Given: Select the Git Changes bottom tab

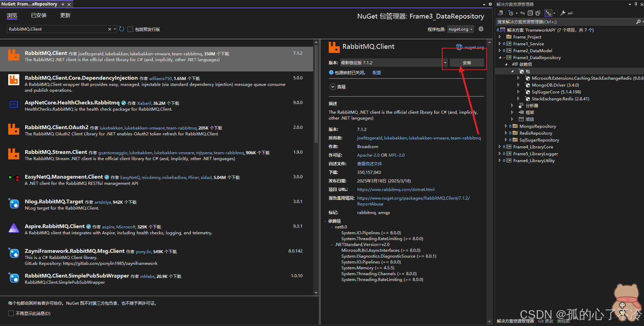Looking at the screenshot, I should (x=546, y=321).
